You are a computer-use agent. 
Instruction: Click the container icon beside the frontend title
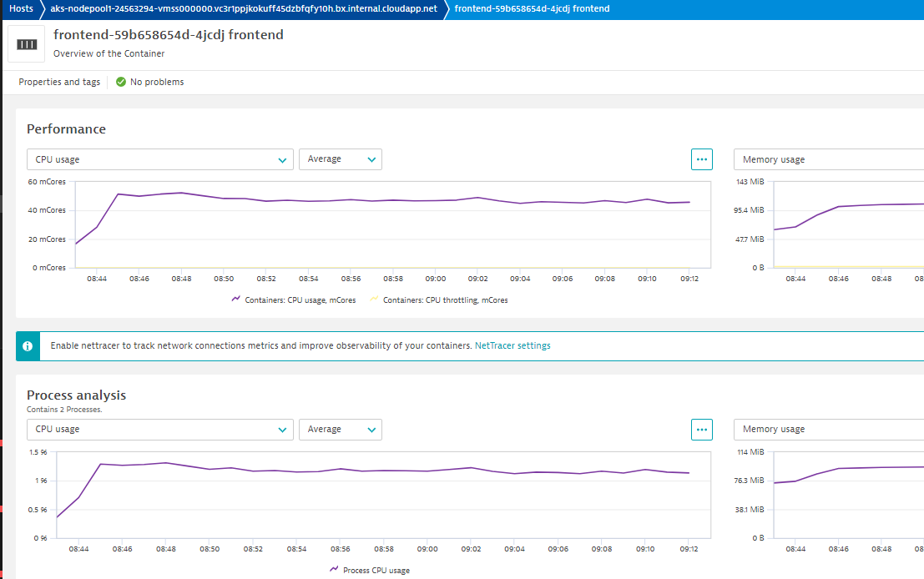click(27, 44)
